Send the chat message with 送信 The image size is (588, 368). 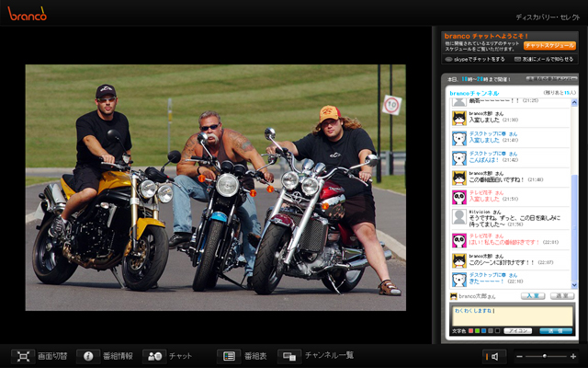(555, 330)
